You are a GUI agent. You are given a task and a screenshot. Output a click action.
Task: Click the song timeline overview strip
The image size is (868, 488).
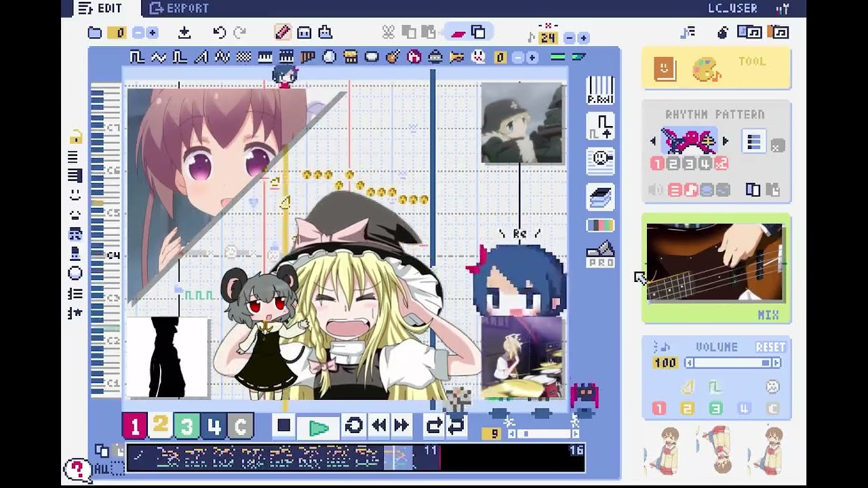pos(356,458)
